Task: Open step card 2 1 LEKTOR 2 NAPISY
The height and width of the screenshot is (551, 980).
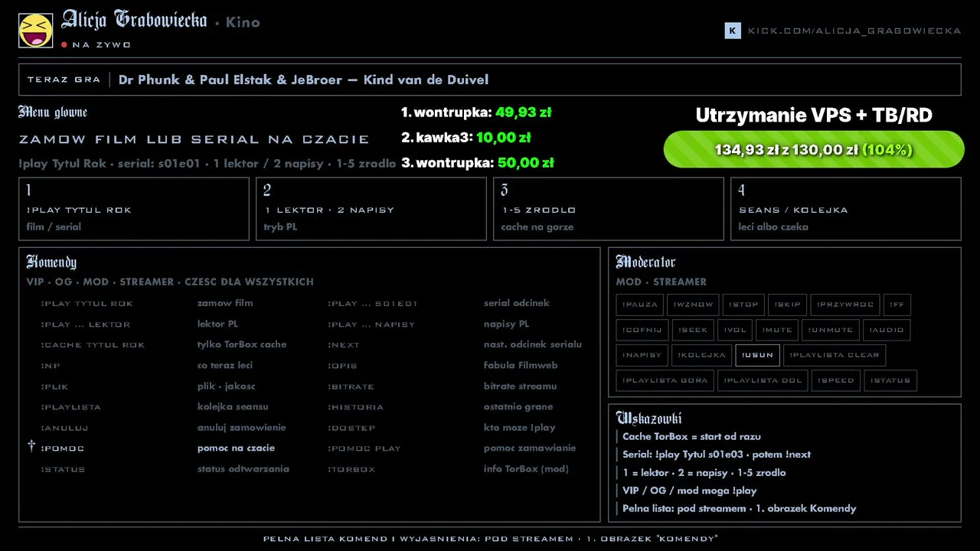Action: click(x=371, y=209)
